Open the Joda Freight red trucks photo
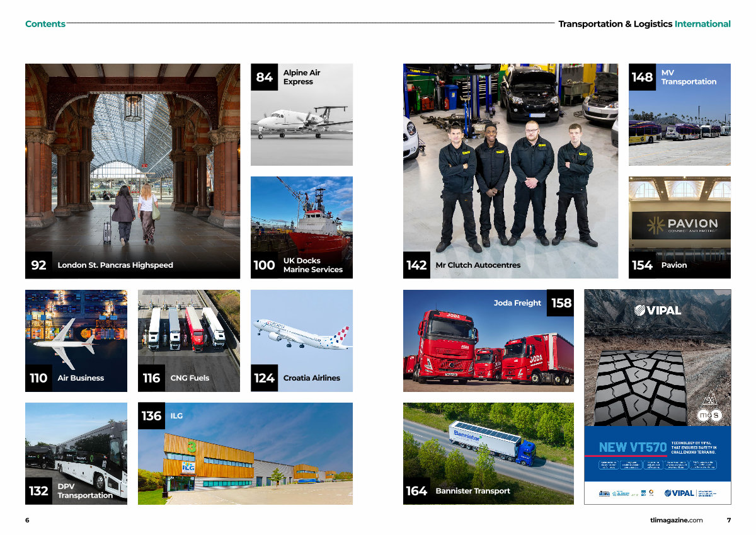Screen dimensions: 756x535 point(488,341)
